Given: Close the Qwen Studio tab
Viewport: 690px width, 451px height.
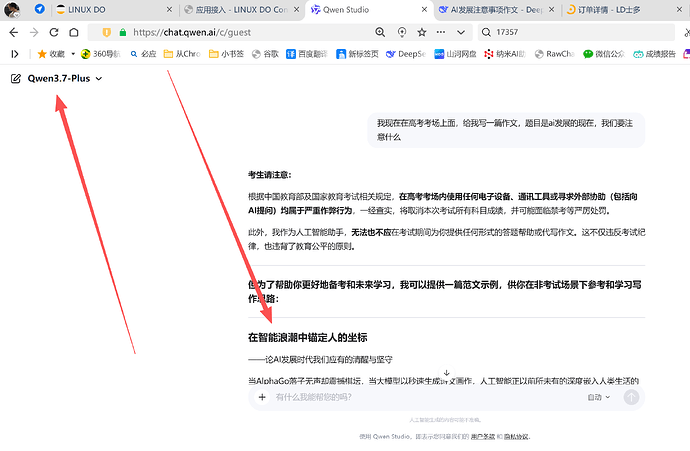Looking at the screenshot, I should pyautogui.click(x=424, y=10).
